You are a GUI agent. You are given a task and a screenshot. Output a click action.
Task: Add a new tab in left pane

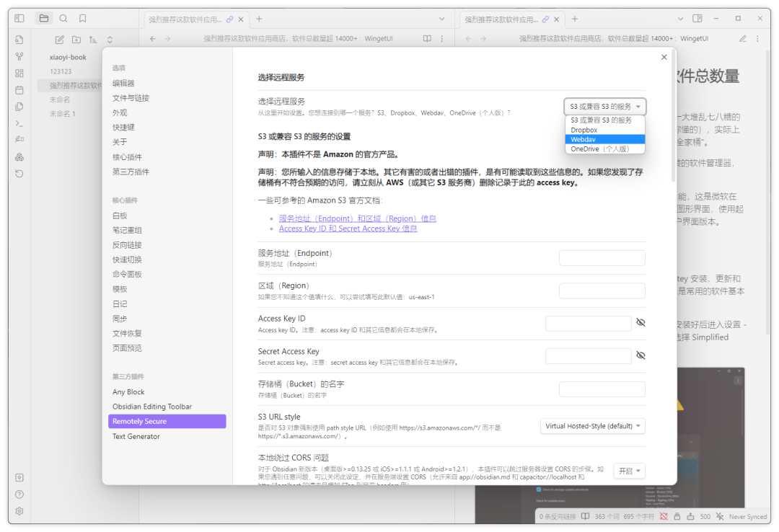pyautogui.click(x=259, y=19)
